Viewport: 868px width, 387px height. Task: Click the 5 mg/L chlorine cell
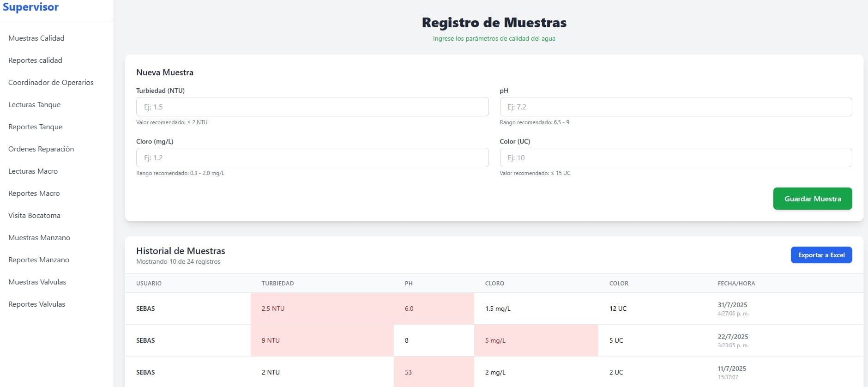(x=536, y=340)
